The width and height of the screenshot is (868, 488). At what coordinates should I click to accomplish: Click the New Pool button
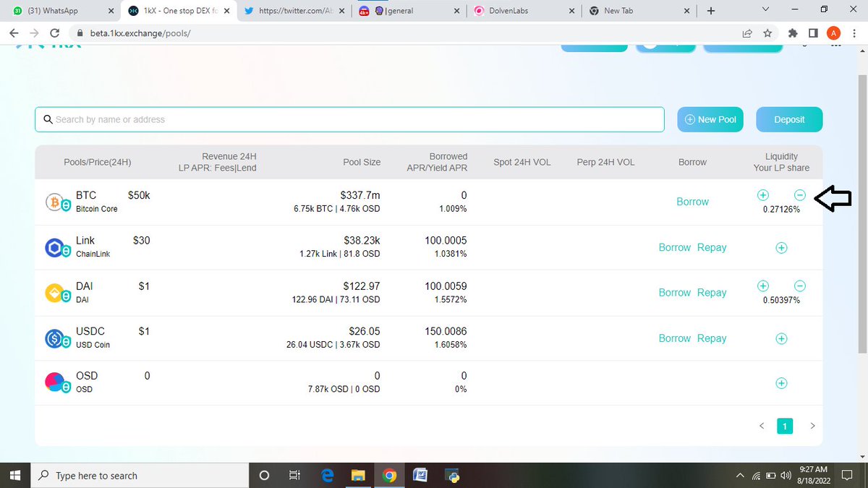pos(710,119)
